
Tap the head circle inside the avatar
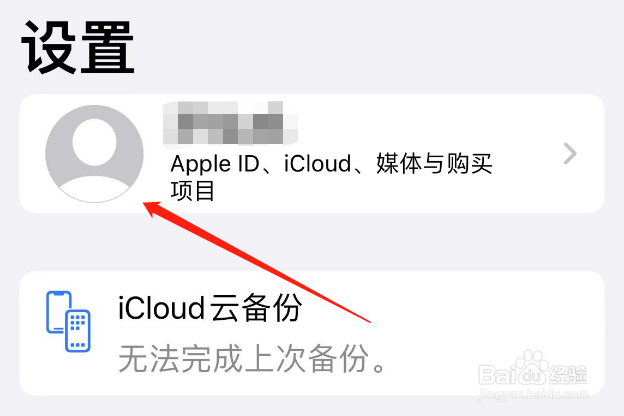pos(94,142)
